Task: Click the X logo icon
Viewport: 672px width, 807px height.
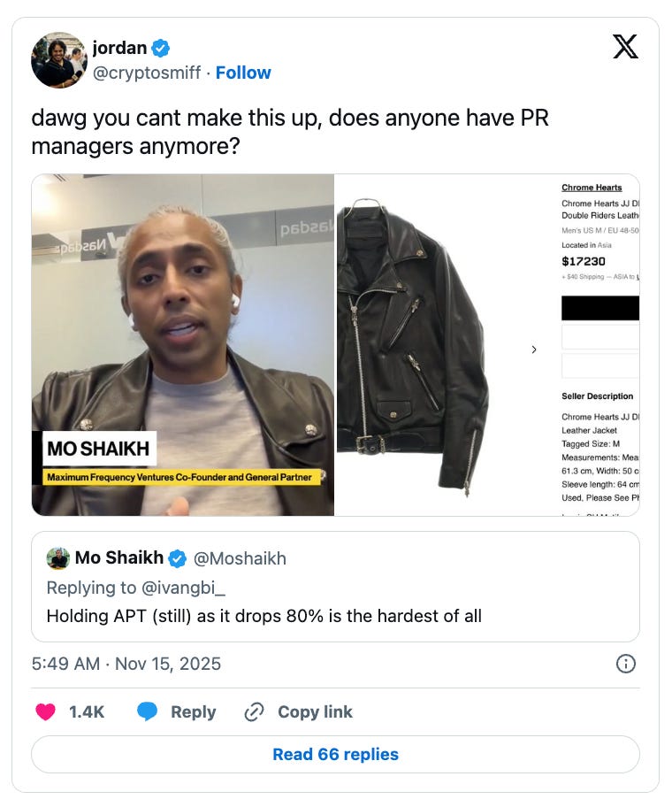Action: click(625, 47)
